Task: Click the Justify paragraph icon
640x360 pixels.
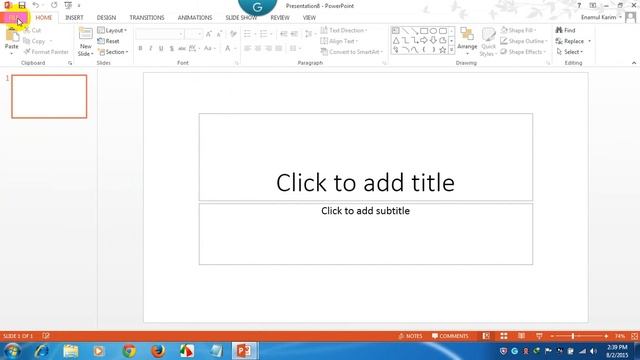Action: click(x=279, y=49)
